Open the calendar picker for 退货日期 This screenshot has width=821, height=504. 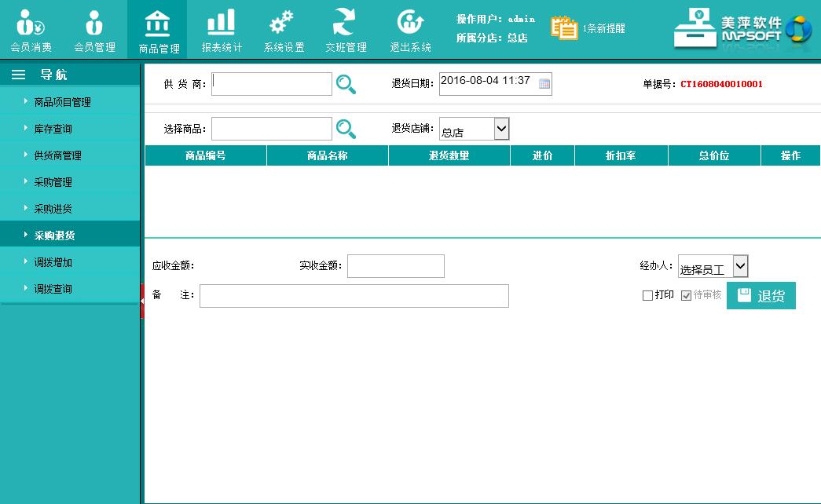[544, 83]
